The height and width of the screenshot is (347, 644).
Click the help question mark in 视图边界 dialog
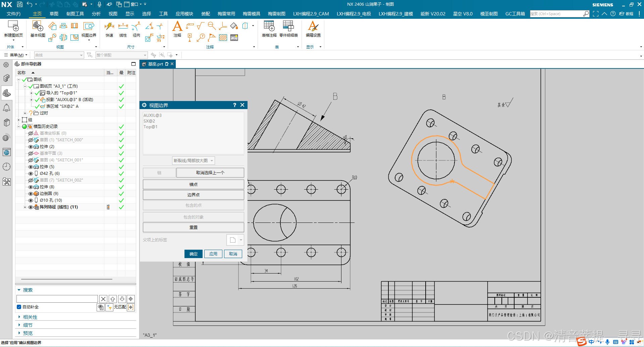[234, 105]
